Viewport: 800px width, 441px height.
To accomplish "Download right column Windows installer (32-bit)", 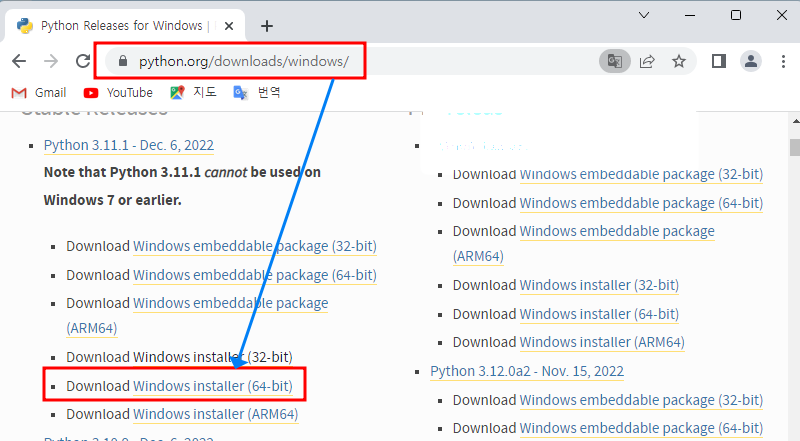I will pyautogui.click(x=599, y=285).
